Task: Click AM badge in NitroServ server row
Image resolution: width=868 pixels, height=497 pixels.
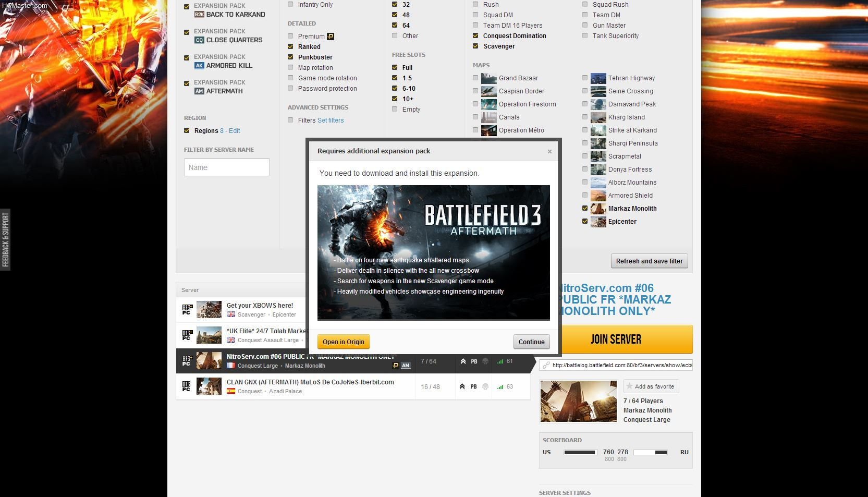Action: pos(406,366)
